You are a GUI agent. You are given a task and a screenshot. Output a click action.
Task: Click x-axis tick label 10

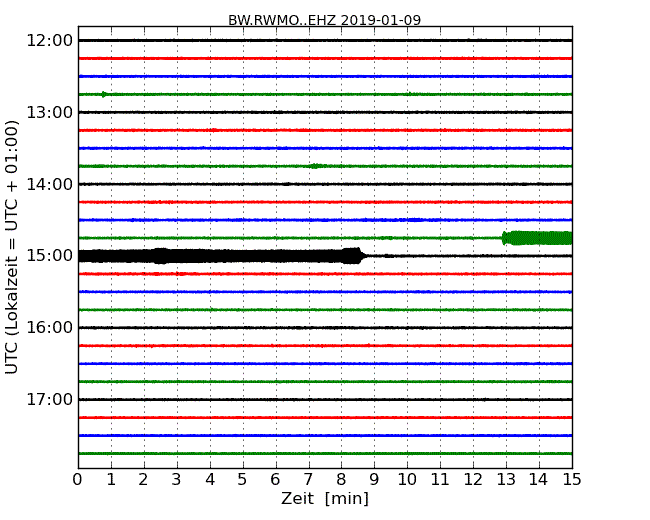[407, 480]
